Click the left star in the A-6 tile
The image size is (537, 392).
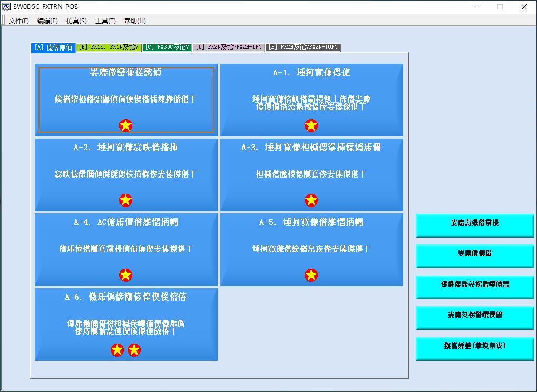(117, 350)
